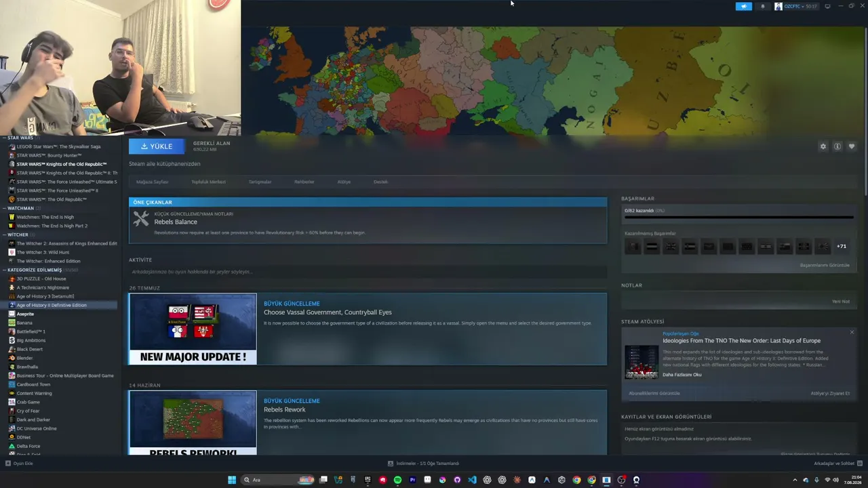868x488 pixels.
Task: Click Atölye'yi Ziyaret Et link
Action: click(830, 393)
